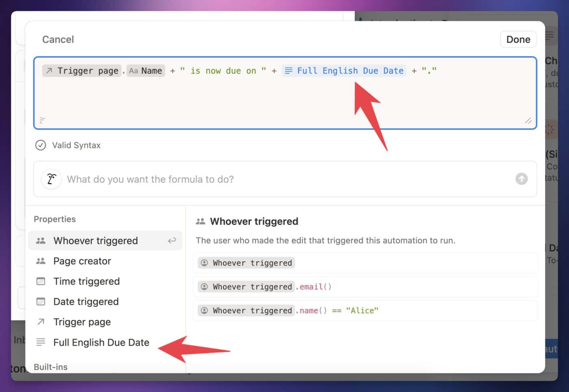Click the calendar icon next to Time triggered
The image size is (569, 392).
41,281
